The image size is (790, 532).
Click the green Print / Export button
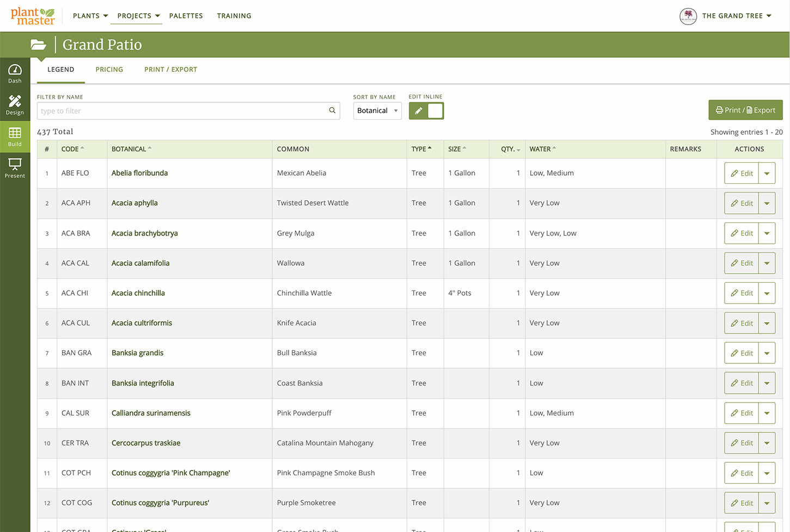(x=745, y=110)
